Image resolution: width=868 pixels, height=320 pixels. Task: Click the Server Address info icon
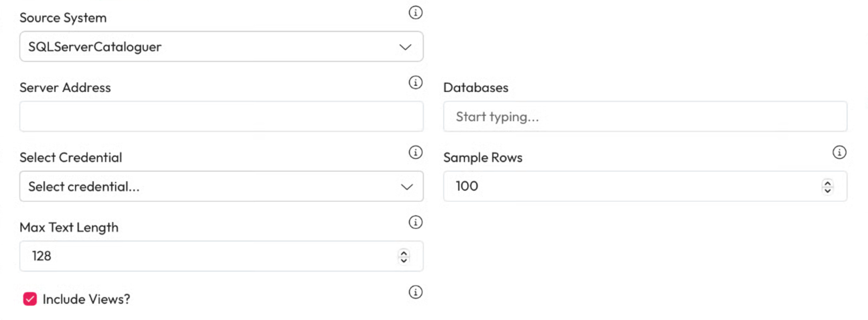[x=415, y=82]
